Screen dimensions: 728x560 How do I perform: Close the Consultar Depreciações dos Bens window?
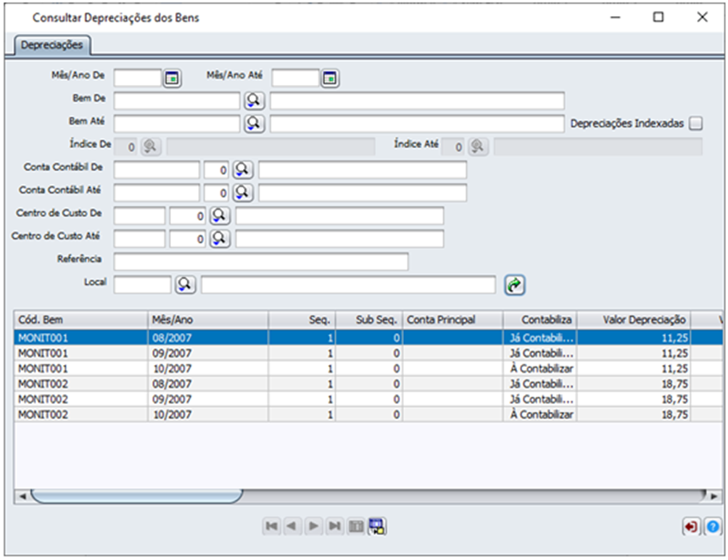[702, 17]
